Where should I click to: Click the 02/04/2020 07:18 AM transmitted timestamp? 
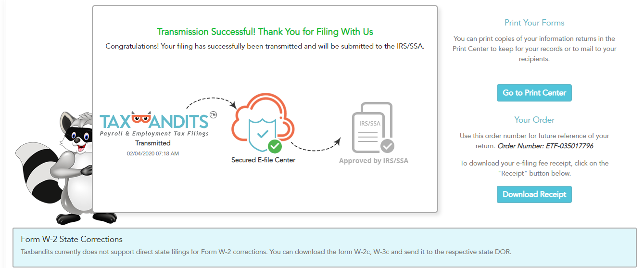(153, 153)
